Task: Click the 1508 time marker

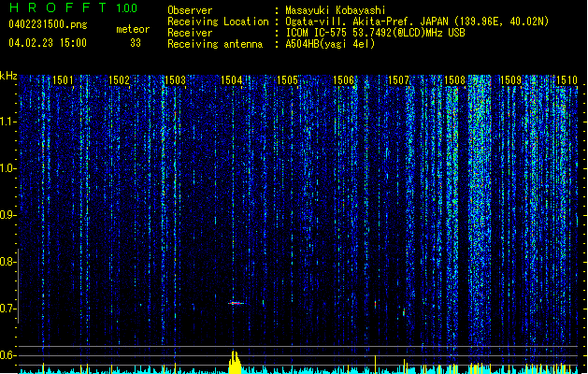Action: tap(454, 79)
